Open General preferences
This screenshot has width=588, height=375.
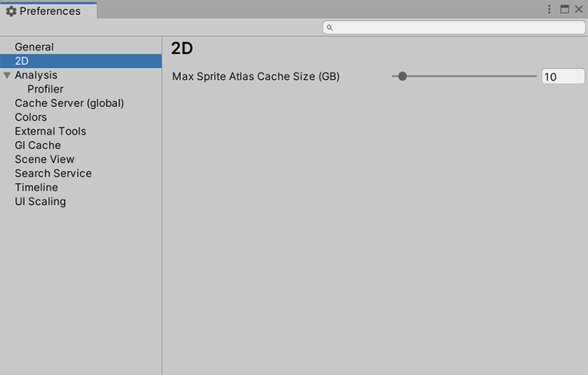(34, 47)
